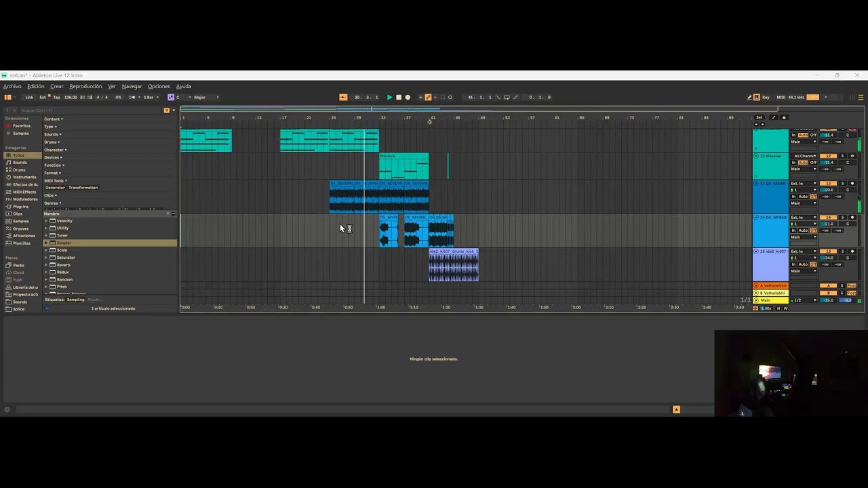Click the Lock Envelopes padlock icon
This screenshot has height=488, width=868.
coord(784,117)
